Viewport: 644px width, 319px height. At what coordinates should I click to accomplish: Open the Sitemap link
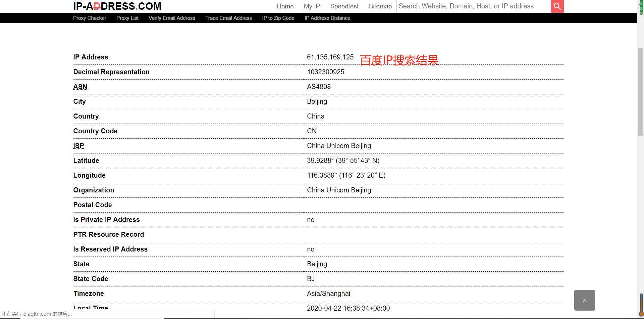point(380,6)
